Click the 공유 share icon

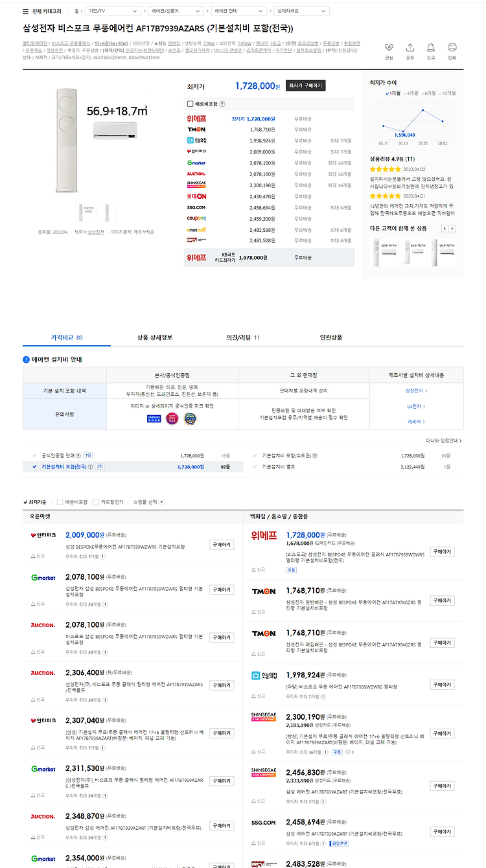click(x=410, y=47)
